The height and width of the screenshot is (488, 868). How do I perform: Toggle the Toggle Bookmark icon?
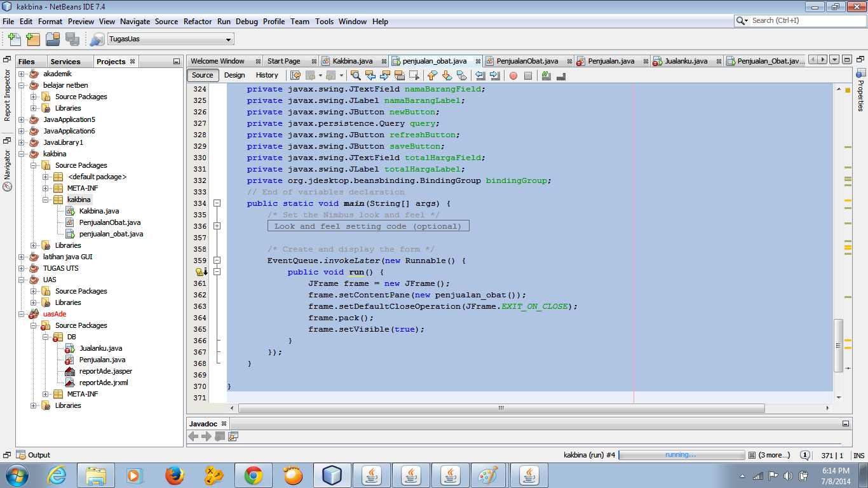(x=463, y=76)
